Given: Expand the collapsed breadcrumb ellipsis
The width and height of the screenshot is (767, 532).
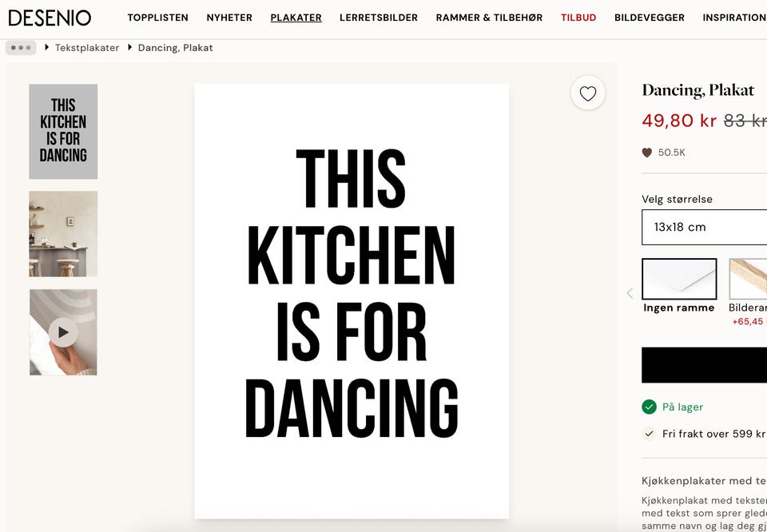Looking at the screenshot, I should click(x=21, y=47).
